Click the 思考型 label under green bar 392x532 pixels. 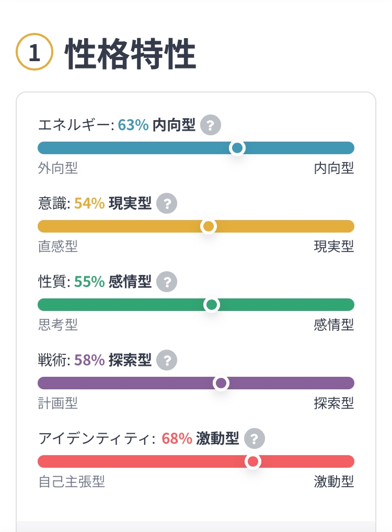(58, 325)
